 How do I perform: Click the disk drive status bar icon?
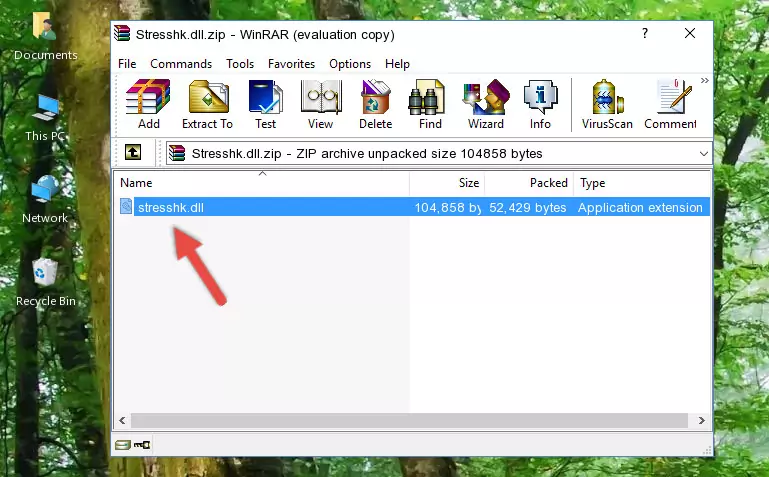[x=123, y=445]
